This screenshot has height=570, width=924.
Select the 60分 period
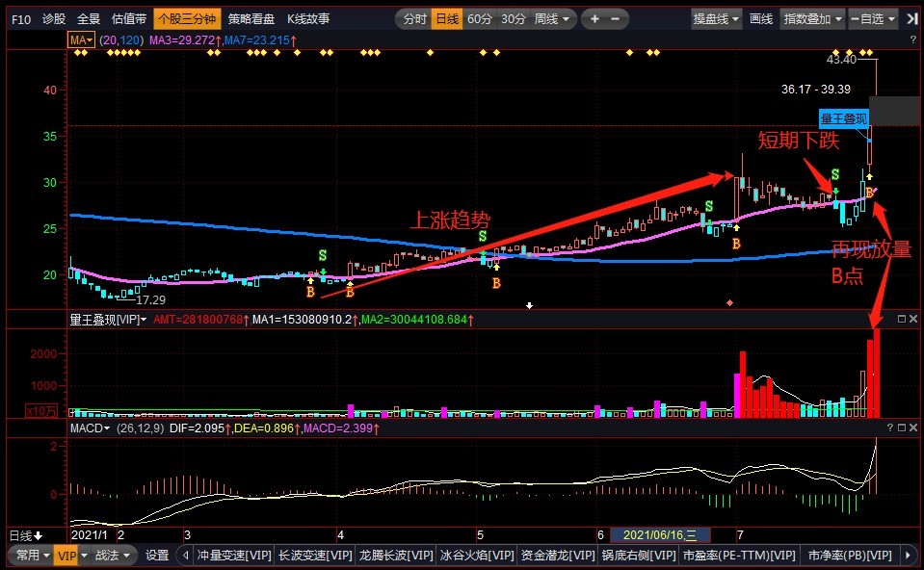point(479,18)
